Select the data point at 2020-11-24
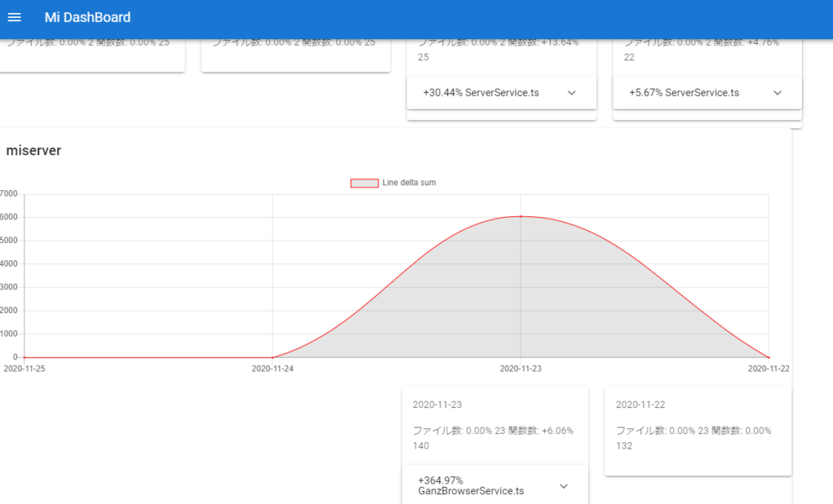The height and width of the screenshot is (504, 833). pyautogui.click(x=273, y=357)
